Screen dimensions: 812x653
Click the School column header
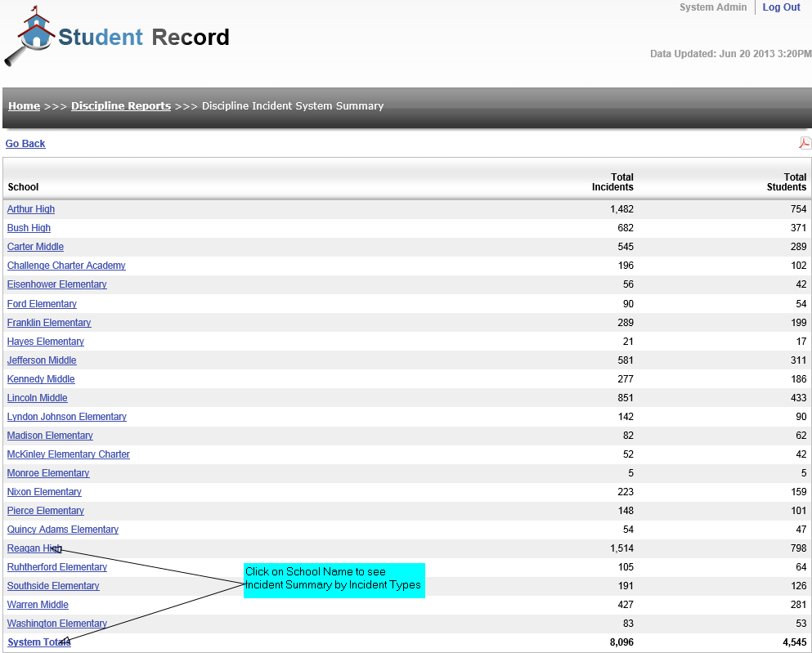[23, 187]
